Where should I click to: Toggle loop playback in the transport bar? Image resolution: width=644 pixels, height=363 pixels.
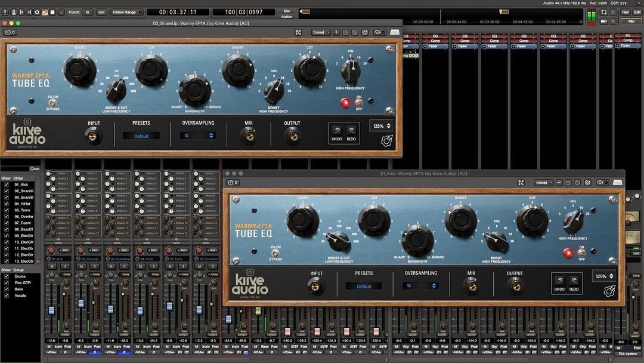[37, 13]
